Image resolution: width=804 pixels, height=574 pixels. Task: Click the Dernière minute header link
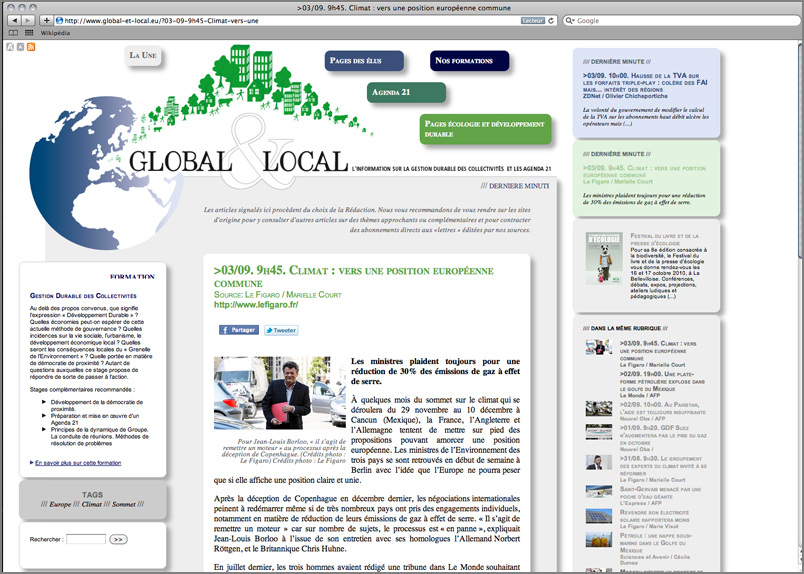515,186
